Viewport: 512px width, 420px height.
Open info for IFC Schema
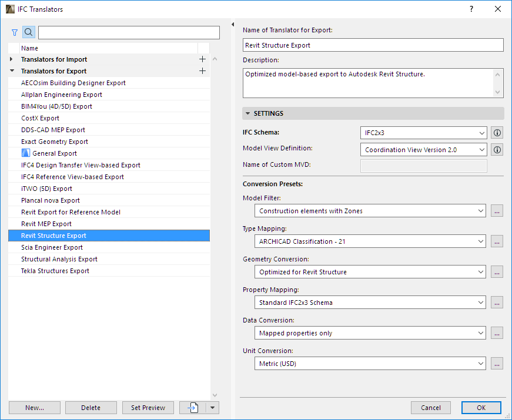point(497,133)
